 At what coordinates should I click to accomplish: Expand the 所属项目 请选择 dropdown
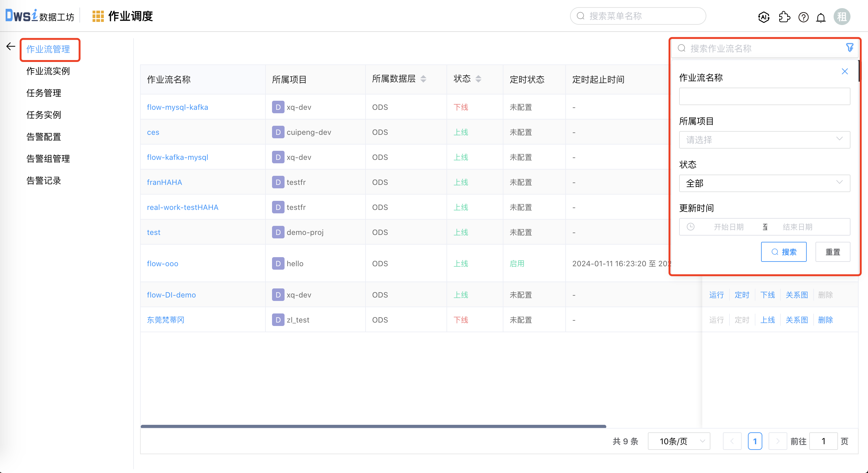click(764, 140)
